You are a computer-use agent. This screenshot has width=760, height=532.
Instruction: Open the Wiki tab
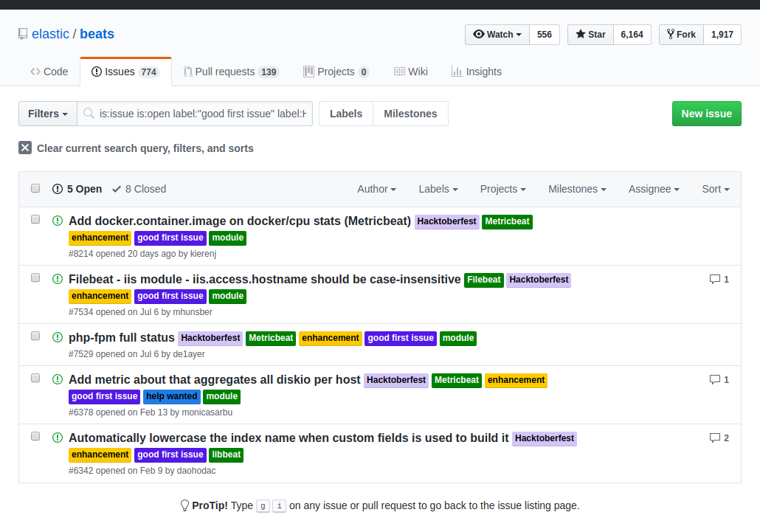[x=411, y=72]
